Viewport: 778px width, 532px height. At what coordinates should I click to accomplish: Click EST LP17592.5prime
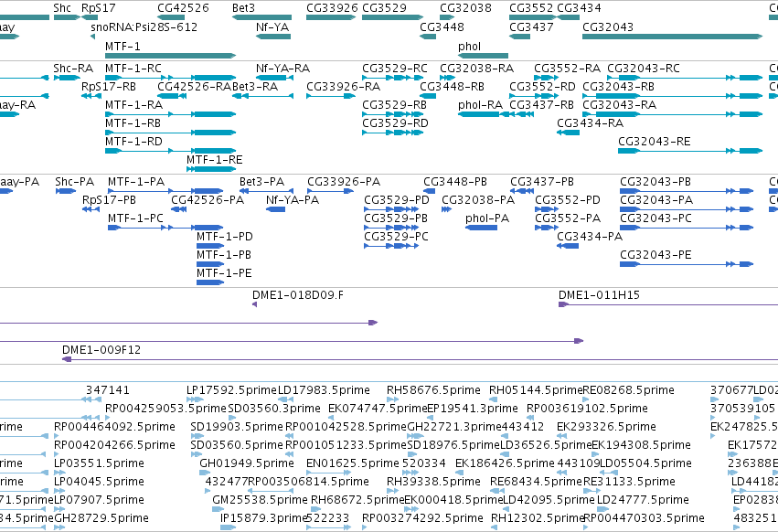195,399
